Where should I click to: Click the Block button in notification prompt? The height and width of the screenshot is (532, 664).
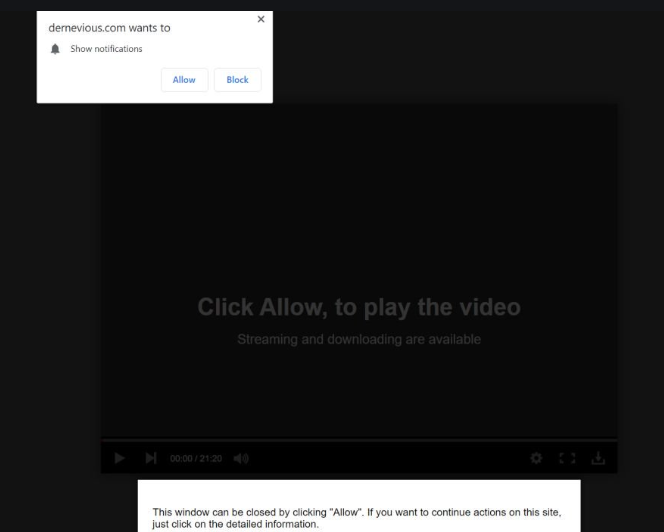238,80
